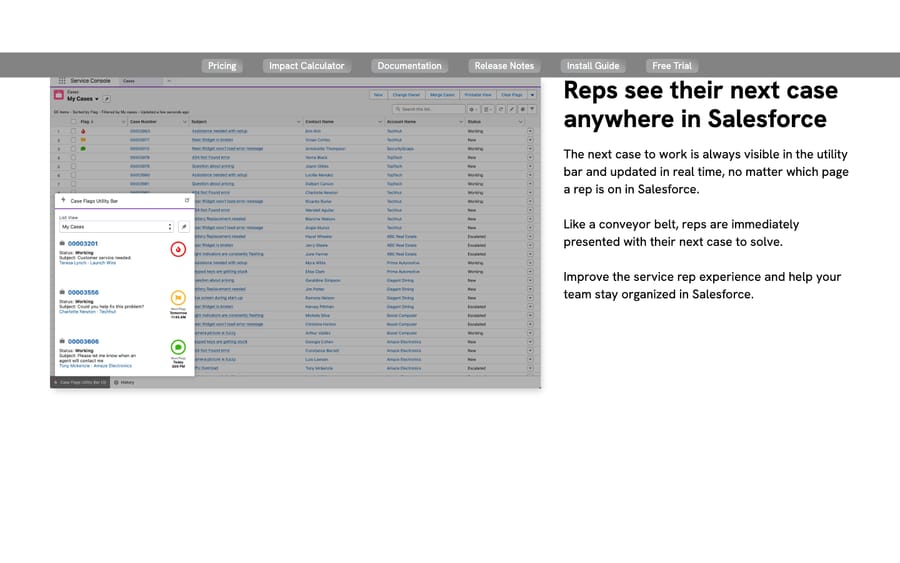
Task: View the Release Notes
Action: (x=504, y=66)
